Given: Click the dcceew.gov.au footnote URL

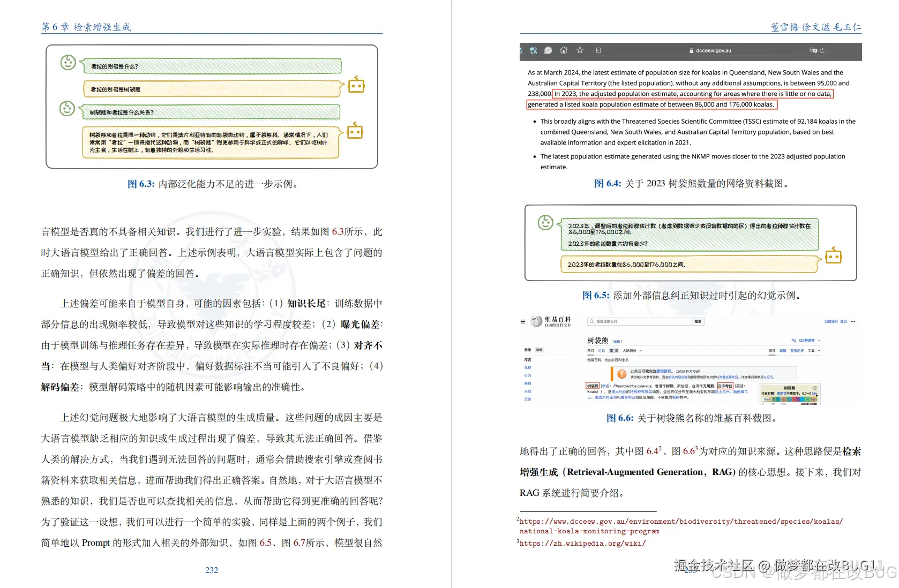Looking at the screenshot, I should (x=681, y=526).
